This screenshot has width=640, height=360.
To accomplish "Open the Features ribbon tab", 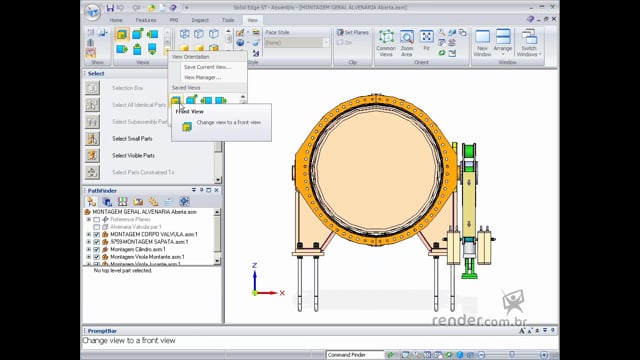I will 146,20.
